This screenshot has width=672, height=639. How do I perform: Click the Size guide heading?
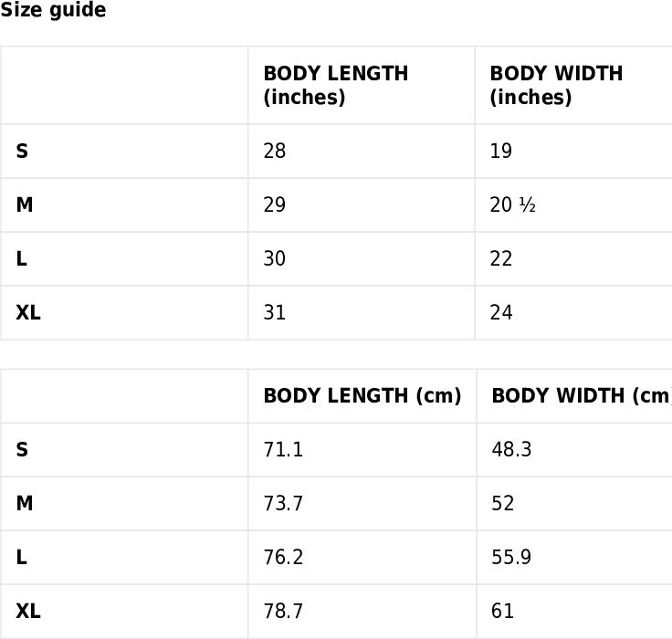click(53, 11)
